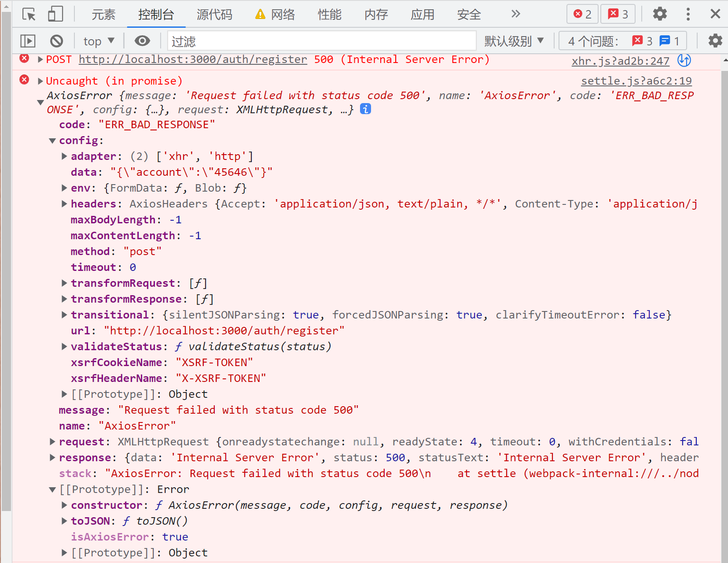
Task: Open the 4 issues summary button
Action: pos(623,41)
